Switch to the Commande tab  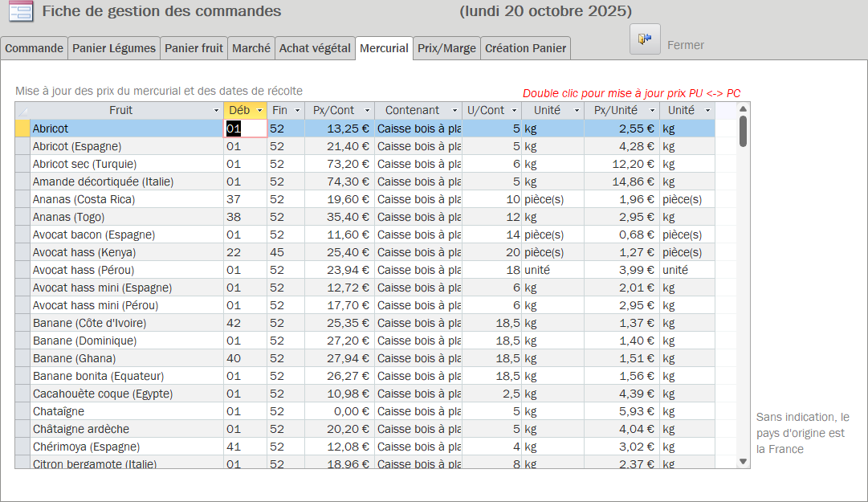tap(34, 48)
